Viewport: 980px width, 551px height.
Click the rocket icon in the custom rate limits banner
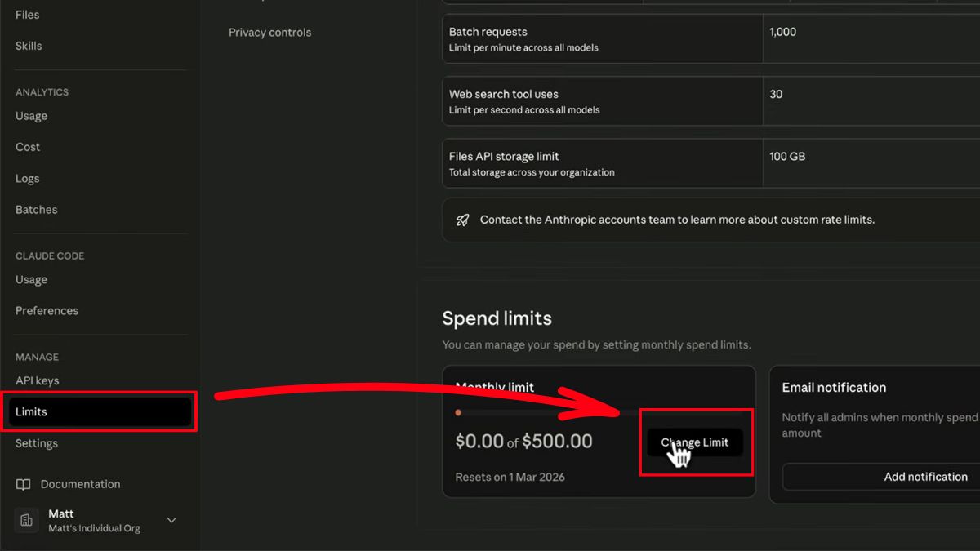point(462,220)
